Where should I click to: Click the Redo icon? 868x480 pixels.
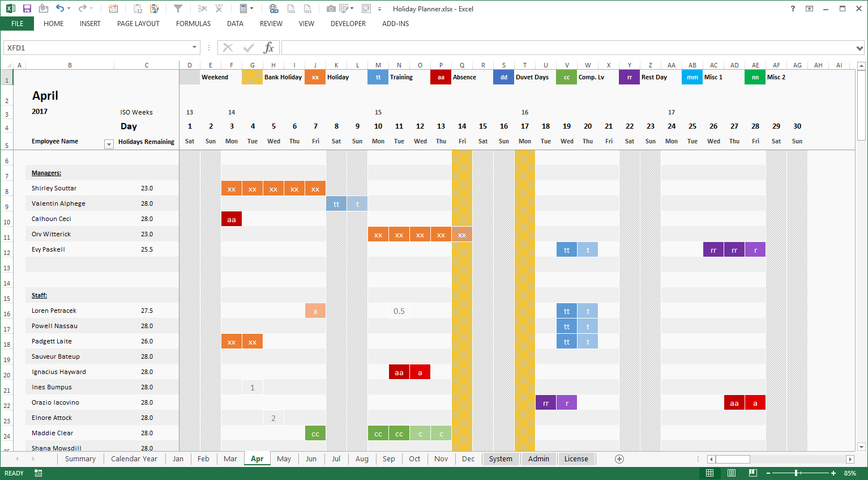tap(82, 8)
